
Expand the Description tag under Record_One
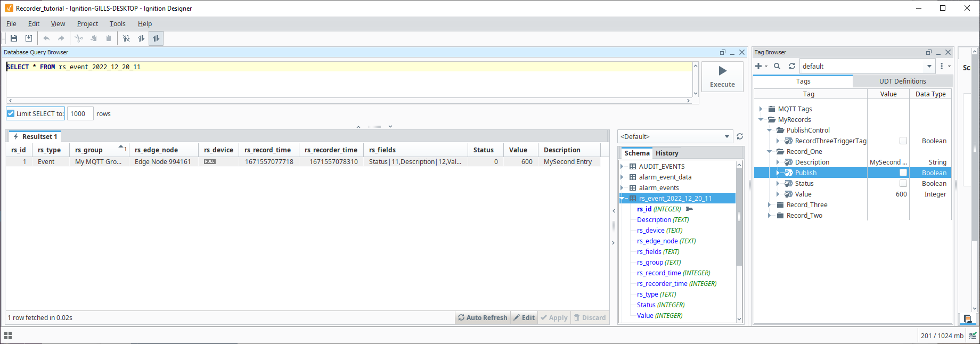tap(778, 162)
